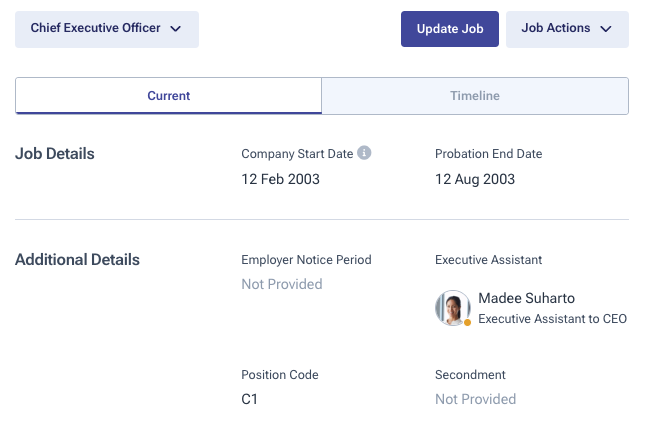Click the Probation End Date label
Image resolution: width=645 pixels, height=430 pixels.
point(488,154)
